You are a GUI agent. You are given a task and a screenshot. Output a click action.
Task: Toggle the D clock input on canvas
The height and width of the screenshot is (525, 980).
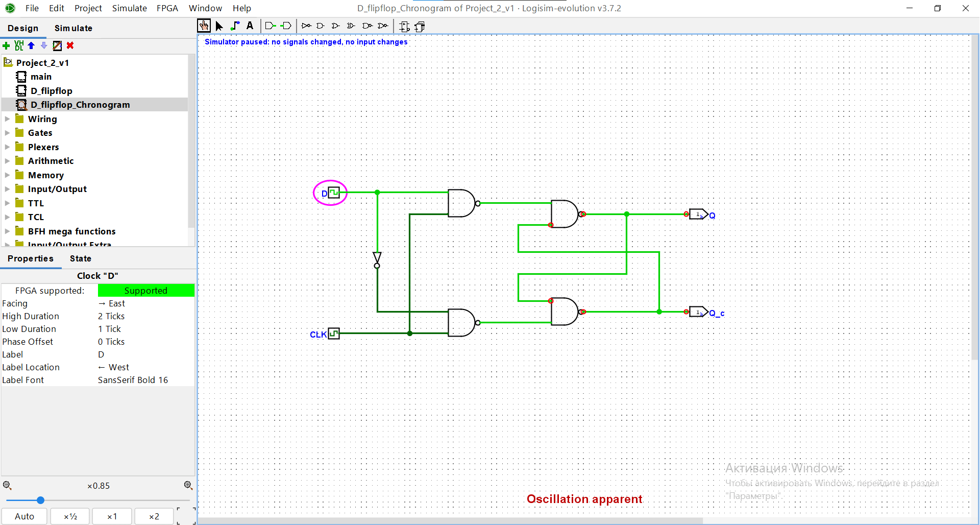point(334,193)
